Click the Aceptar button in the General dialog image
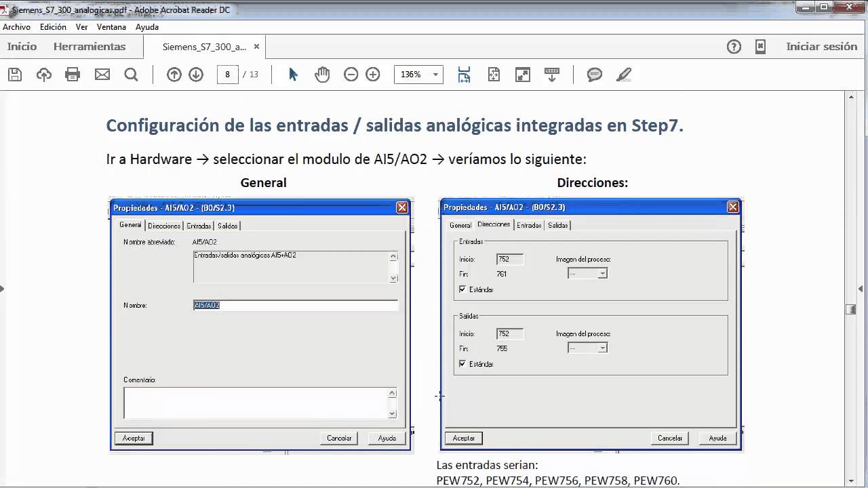Viewport: 868px width, 488px height. pos(134,438)
